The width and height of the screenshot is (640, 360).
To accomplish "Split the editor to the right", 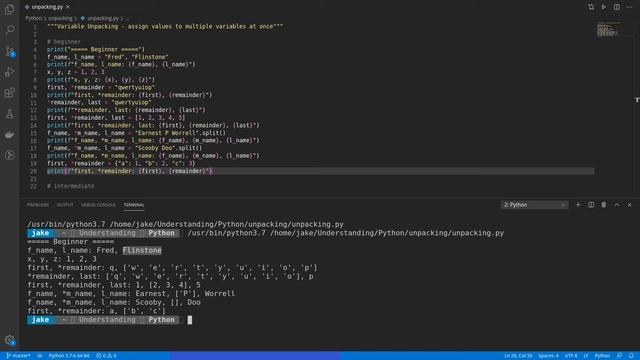I will 617,7.
